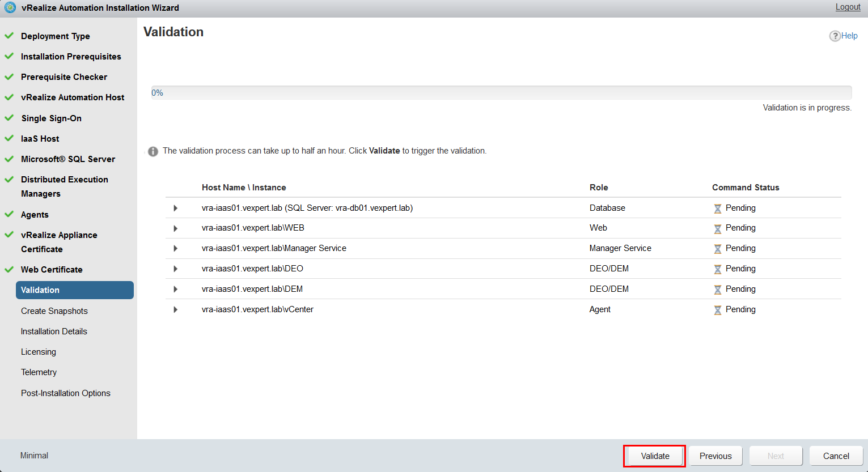The height and width of the screenshot is (472, 868).
Task: Click hourglass icon in Database row
Action: [x=718, y=209]
